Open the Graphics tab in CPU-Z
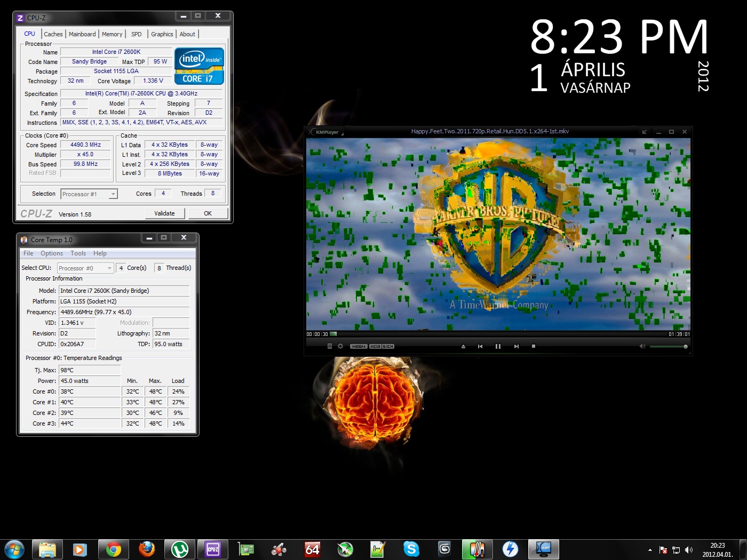The image size is (747, 560). point(162,34)
